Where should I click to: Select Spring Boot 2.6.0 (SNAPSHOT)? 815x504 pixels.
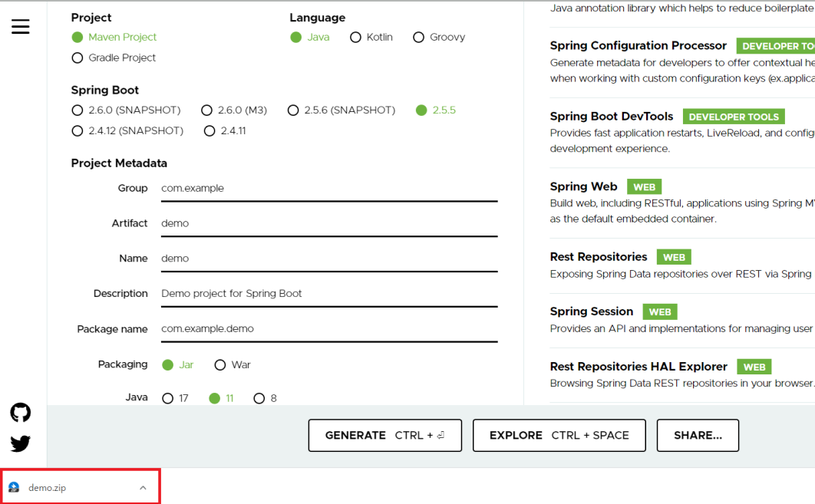(126, 110)
